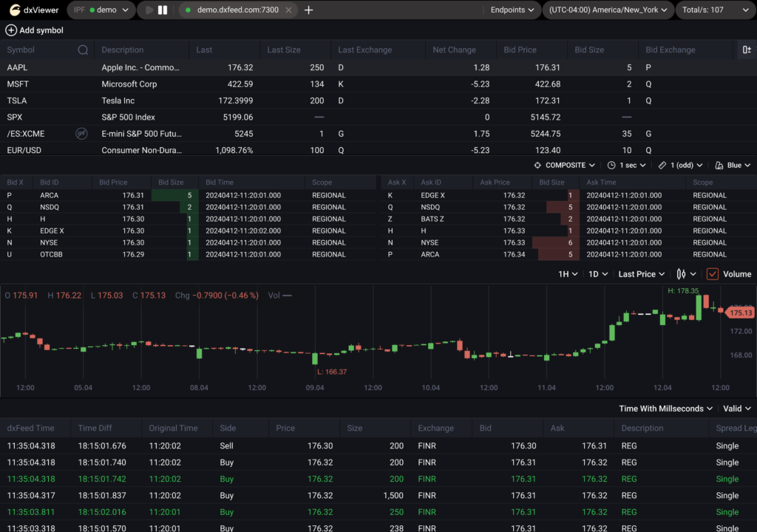The width and height of the screenshot is (757, 532).
Task: Expand the Total/s: 107 dropdown
Action: (x=715, y=10)
